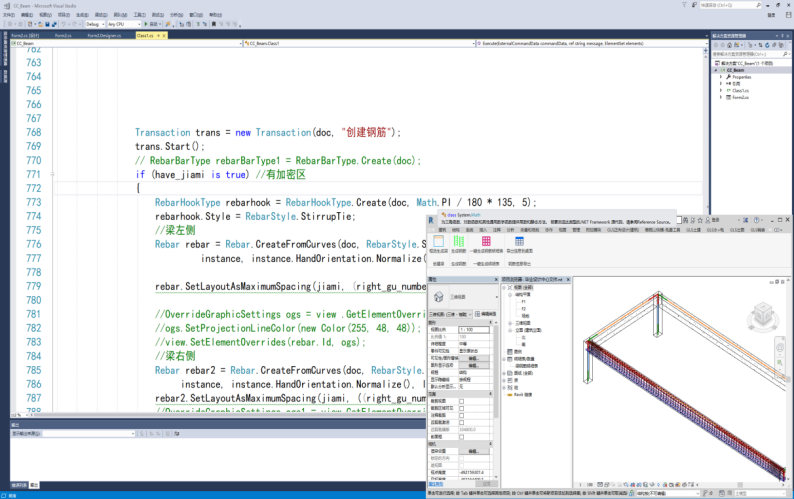Click the Revit R application logo button
The image size is (794, 499).
(x=431, y=220)
